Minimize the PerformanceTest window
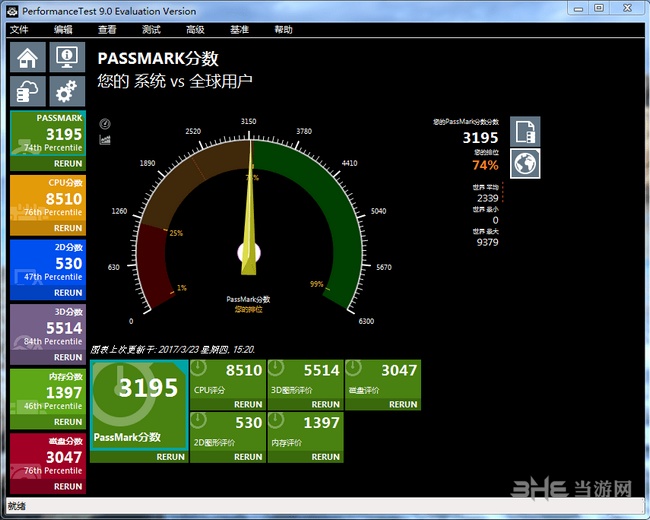Image resolution: width=650 pixels, height=520 pixels. (579, 9)
